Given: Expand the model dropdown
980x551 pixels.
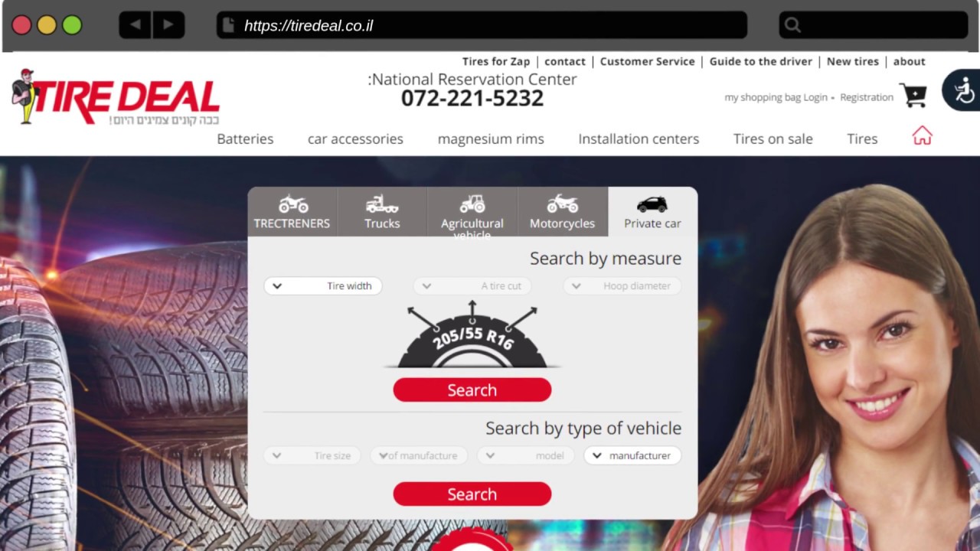Looking at the screenshot, I should (526, 455).
